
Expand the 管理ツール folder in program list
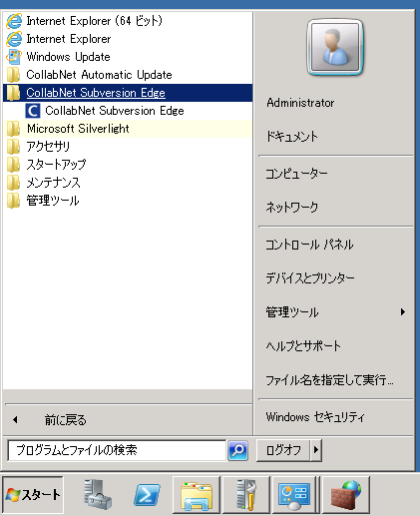[128, 201]
